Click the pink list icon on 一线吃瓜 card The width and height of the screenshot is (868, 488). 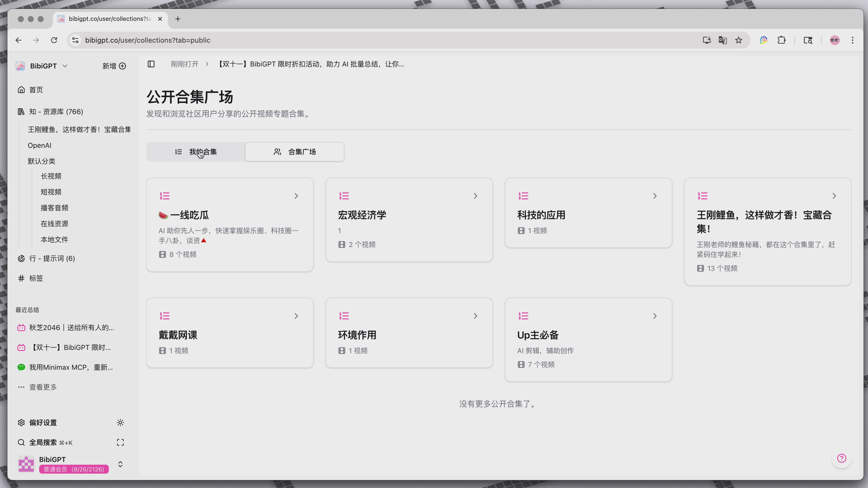coord(164,196)
